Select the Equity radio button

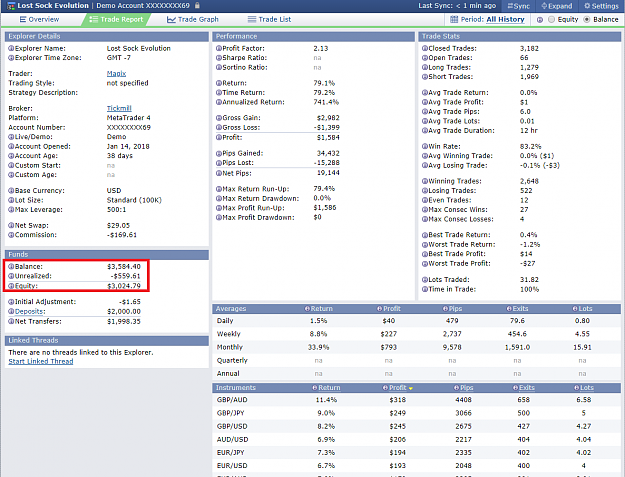coord(552,19)
